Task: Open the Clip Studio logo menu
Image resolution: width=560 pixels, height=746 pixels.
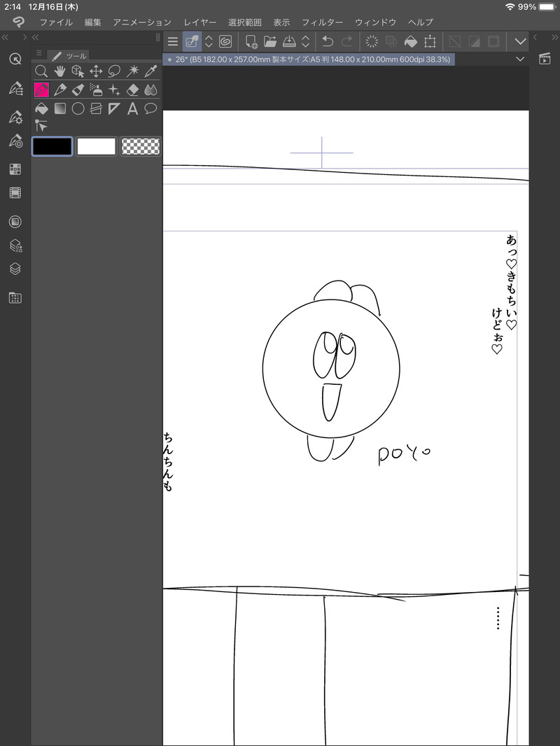Action: [18, 22]
